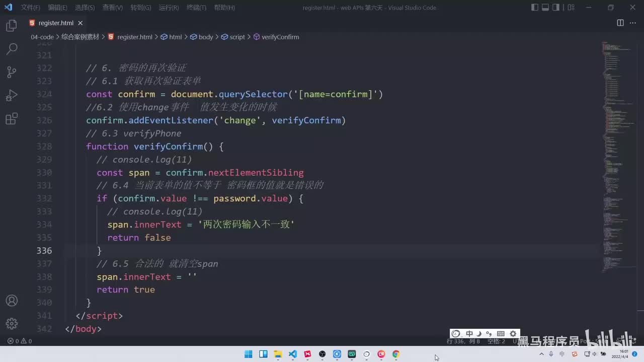Click the 综合案例素材 breadcrumb folder
The image size is (644, 362).
(x=80, y=37)
